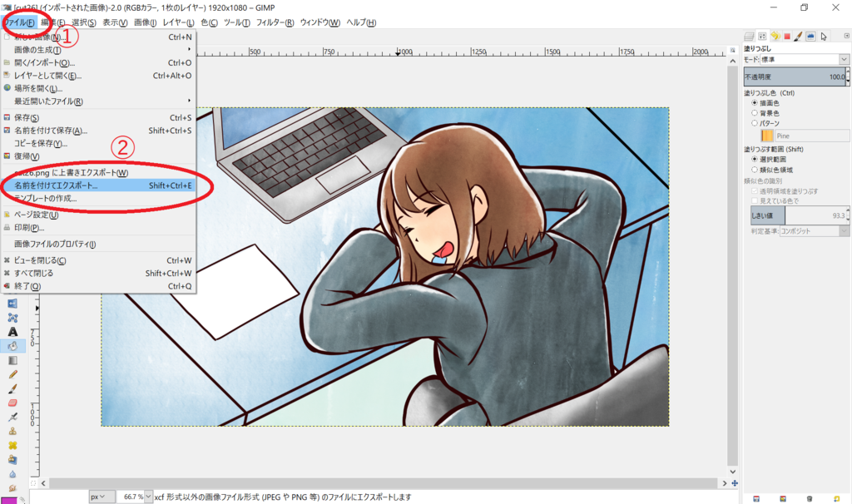
Task: Open the Undo History dock tab
Action: click(x=775, y=37)
